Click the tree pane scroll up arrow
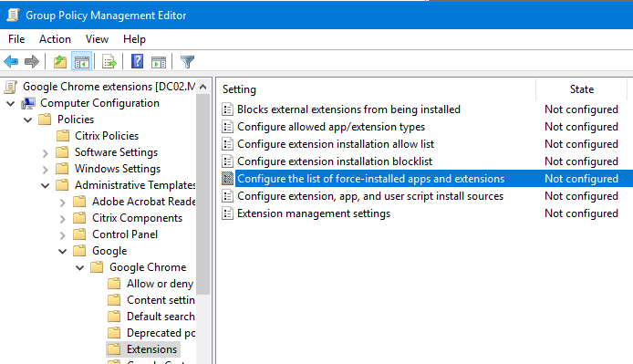This screenshot has width=633, height=364. tap(203, 87)
